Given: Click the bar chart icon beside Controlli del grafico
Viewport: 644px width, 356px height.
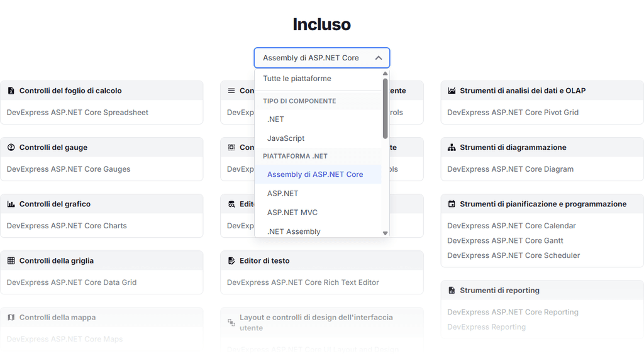Looking at the screenshot, I should tap(11, 204).
